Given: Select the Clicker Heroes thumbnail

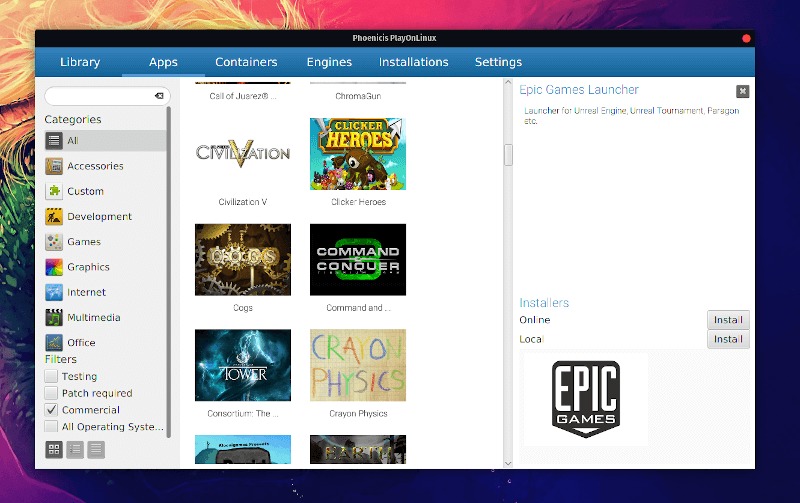Looking at the screenshot, I should tap(358, 154).
